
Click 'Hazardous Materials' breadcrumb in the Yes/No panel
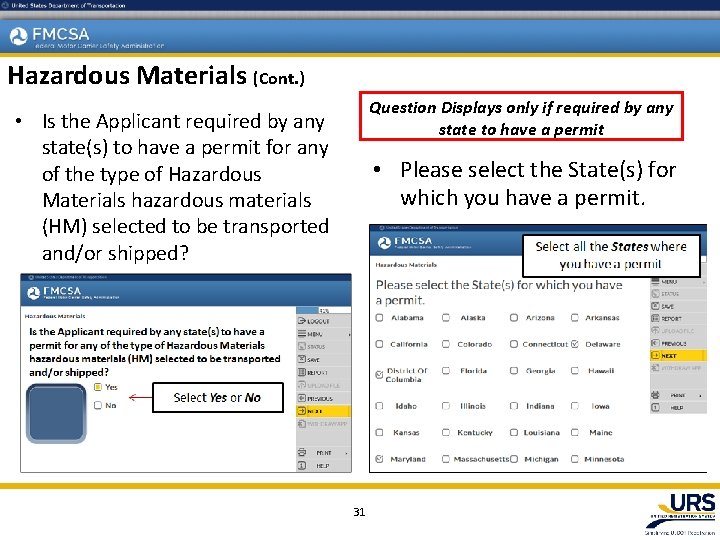point(55,316)
